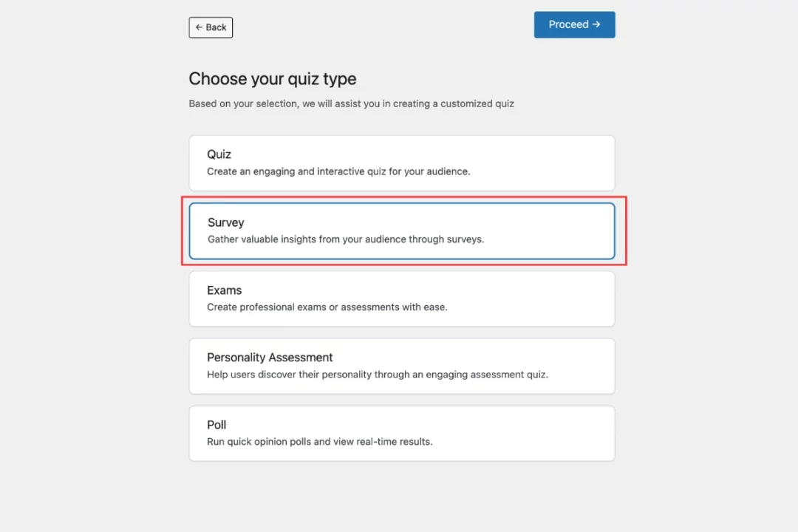The width and height of the screenshot is (798, 532).
Task: Click the Personality Assessment title text
Action: (269, 357)
